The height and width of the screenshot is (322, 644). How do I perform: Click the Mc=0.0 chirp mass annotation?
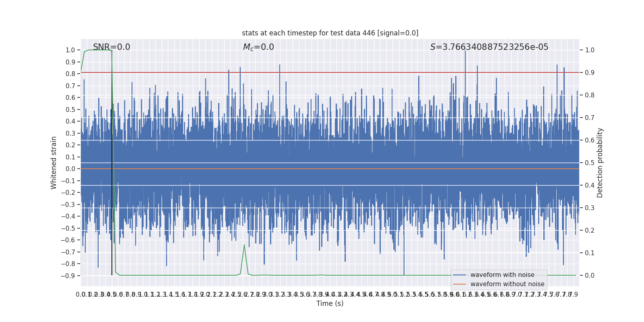click(x=258, y=47)
